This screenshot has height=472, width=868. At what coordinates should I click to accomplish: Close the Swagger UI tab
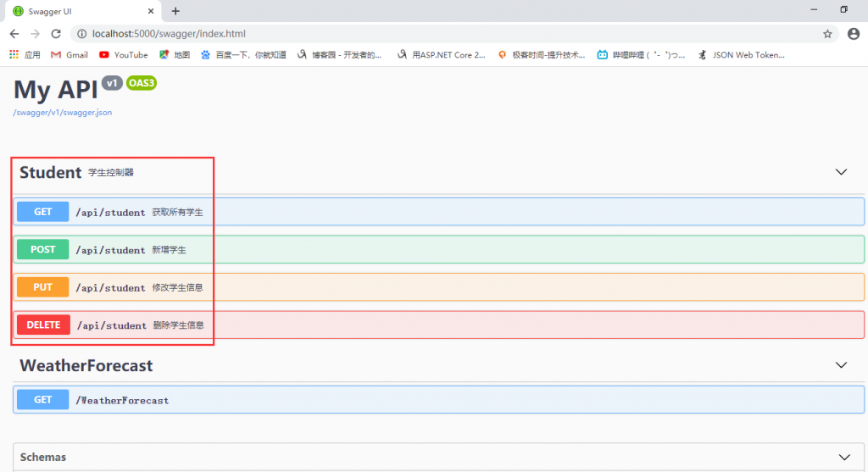pyautogui.click(x=151, y=11)
